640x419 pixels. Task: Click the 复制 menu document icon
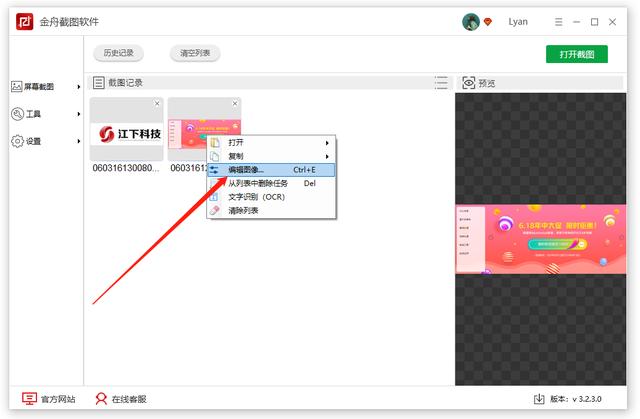click(x=215, y=156)
